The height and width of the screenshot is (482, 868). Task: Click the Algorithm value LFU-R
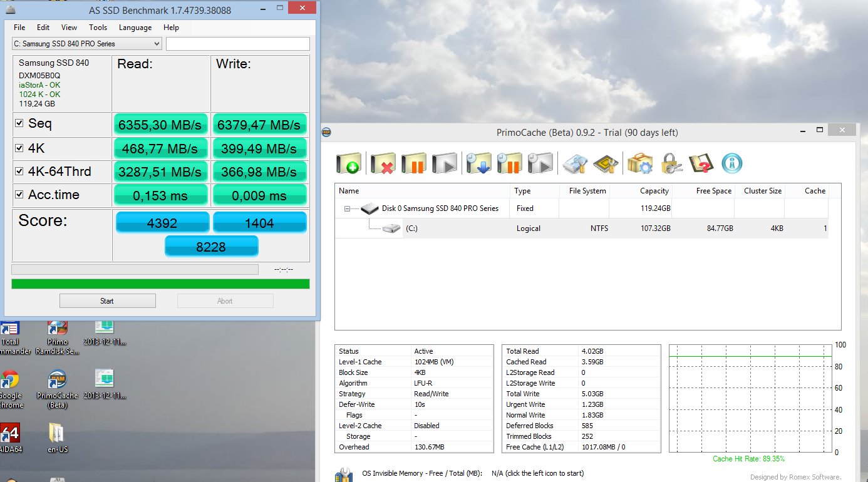(424, 383)
